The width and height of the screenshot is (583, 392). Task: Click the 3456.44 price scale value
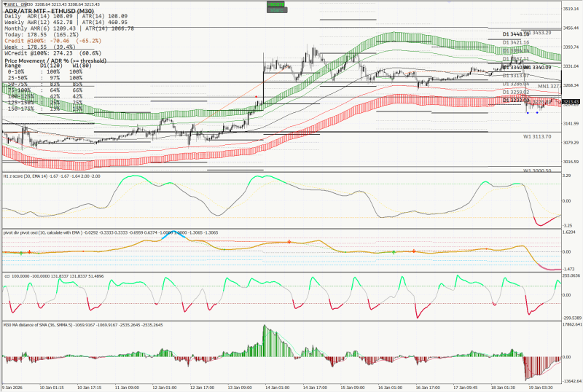point(571,28)
